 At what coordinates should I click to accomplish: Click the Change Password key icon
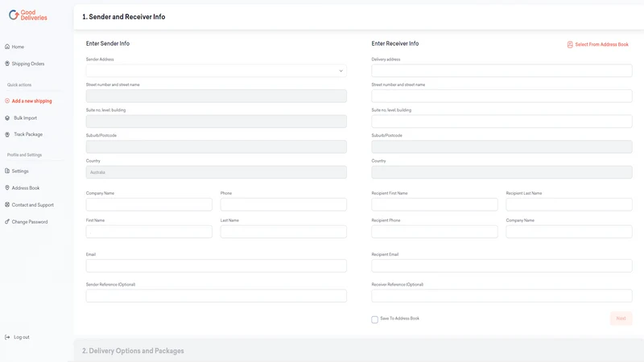coord(7,222)
